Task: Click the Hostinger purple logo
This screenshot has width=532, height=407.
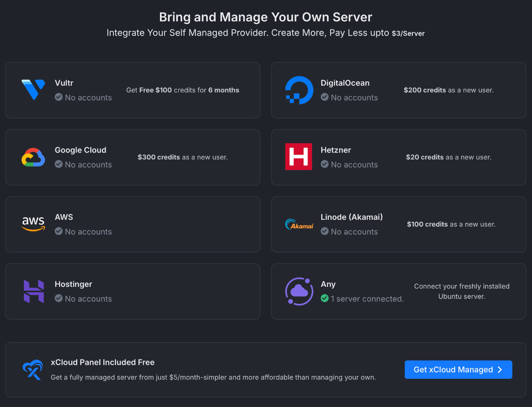Action: 34,291
